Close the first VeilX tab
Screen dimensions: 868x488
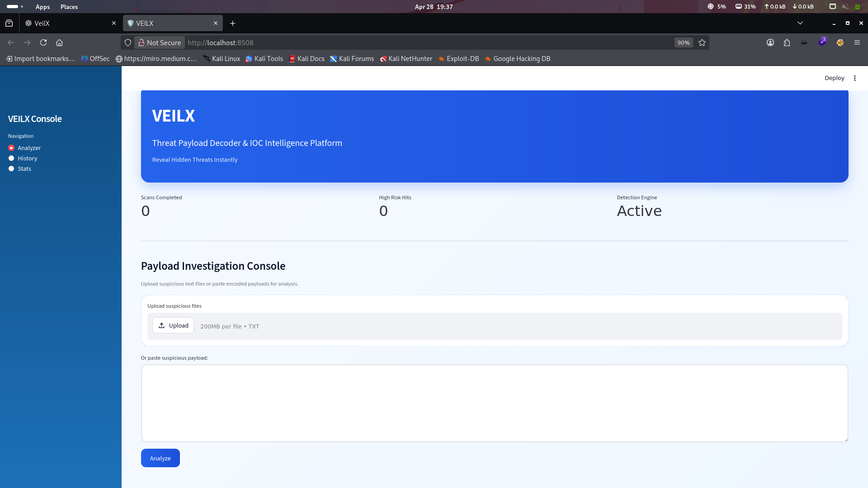(x=114, y=23)
